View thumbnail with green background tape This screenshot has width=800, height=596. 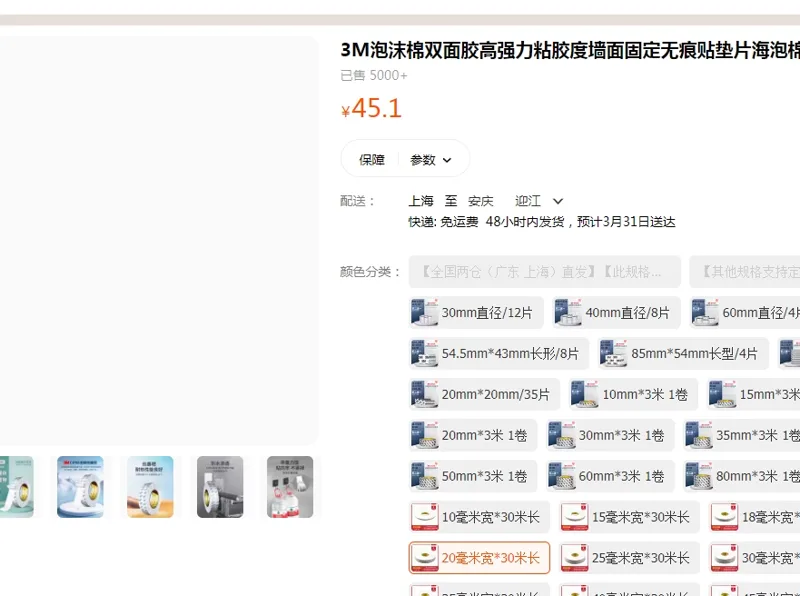16,487
